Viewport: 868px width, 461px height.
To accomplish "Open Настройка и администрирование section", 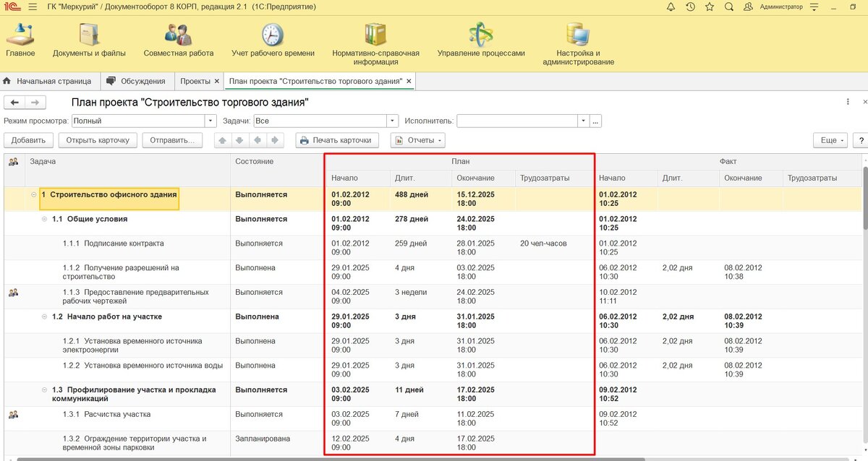I will click(578, 43).
